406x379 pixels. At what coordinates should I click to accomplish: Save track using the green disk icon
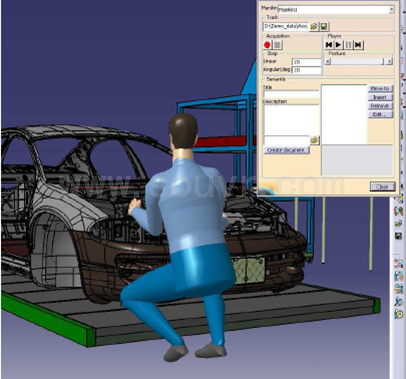coord(324,26)
